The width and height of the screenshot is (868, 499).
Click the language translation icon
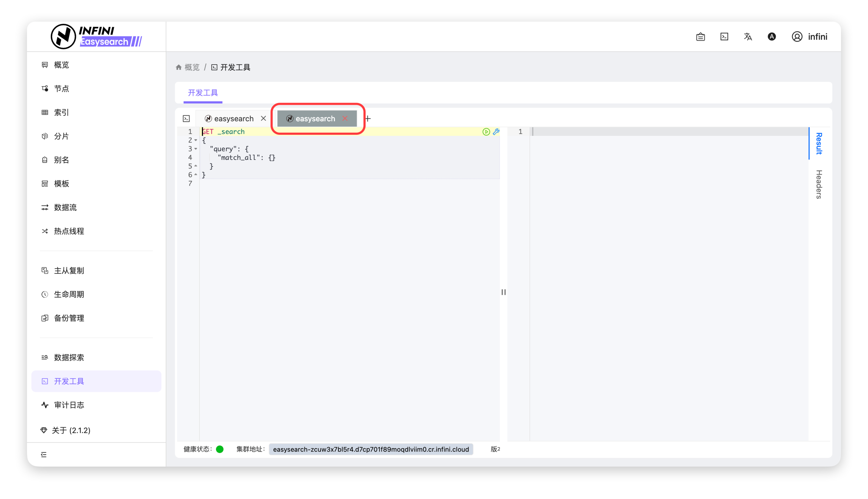748,37
